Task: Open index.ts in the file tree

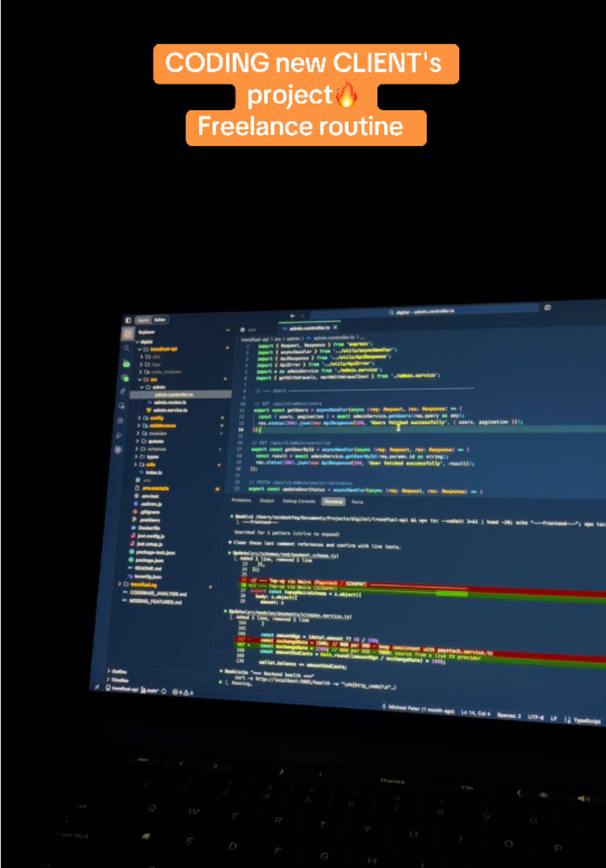Action: (151, 472)
